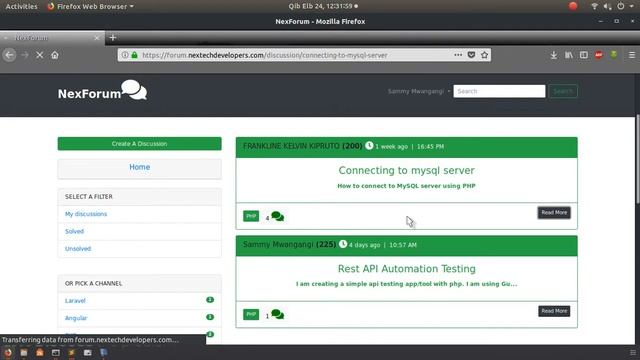Toggle the Firefox sidebar view
This screenshot has height=360, width=640.
tap(584, 55)
